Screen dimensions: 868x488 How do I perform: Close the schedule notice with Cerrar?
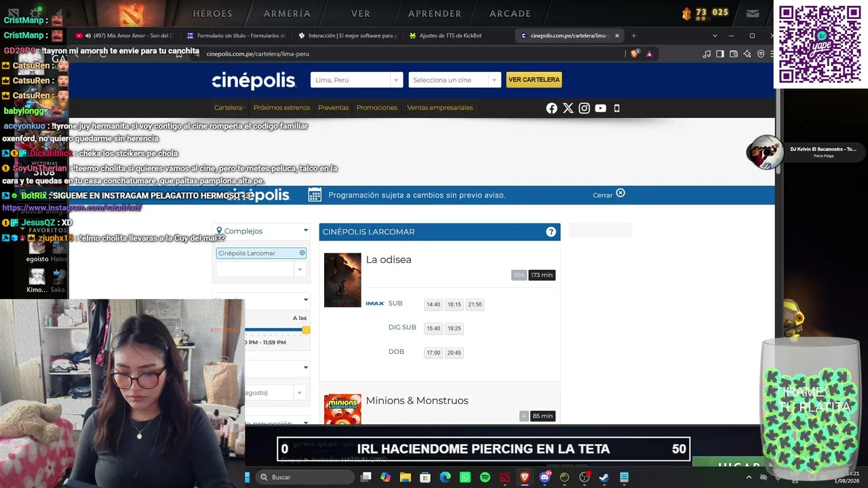tap(609, 195)
